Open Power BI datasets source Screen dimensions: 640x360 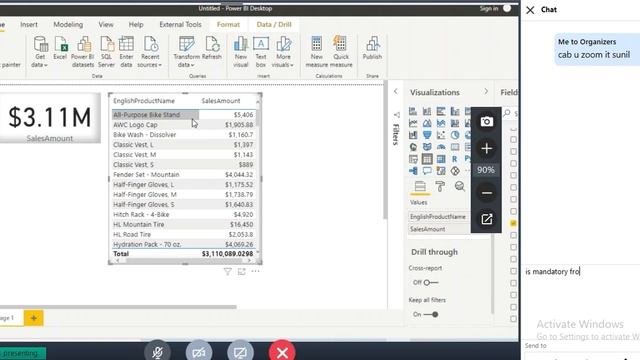(83, 51)
